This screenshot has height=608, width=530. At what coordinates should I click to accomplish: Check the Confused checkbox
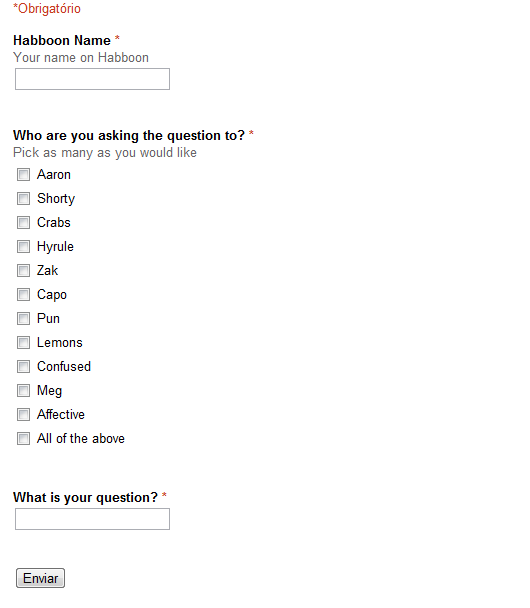23,366
